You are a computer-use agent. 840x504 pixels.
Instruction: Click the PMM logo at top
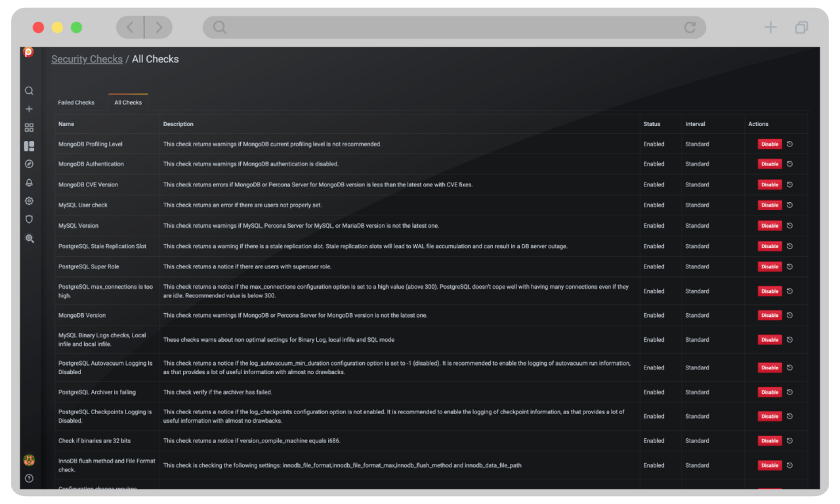29,52
